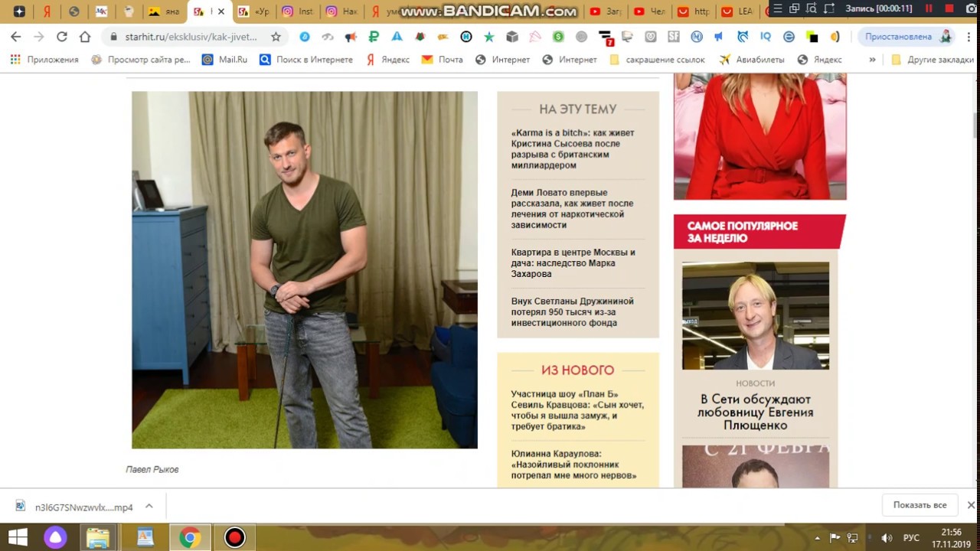Screen dimensions: 980x551
Task: Open the volume control in the tray
Action: (x=887, y=538)
